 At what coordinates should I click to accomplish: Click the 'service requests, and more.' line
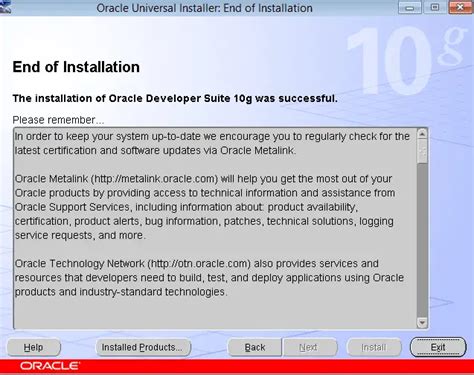80,235
